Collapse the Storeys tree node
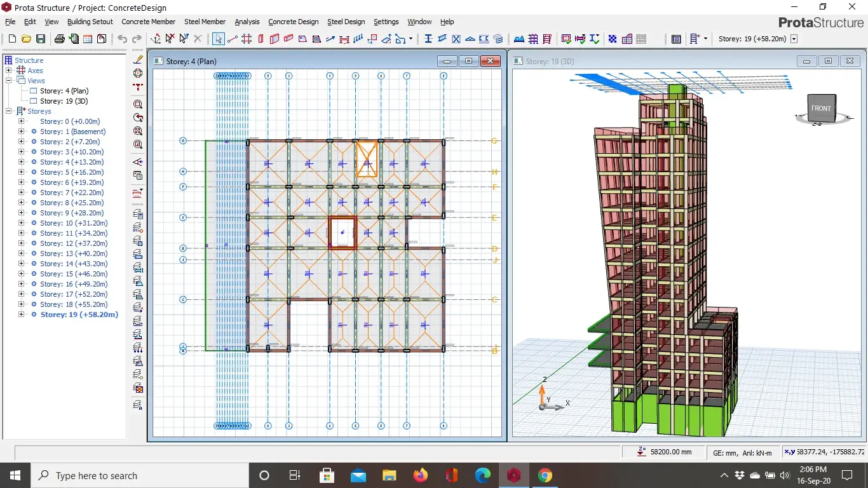The width and height of the screenshot is (868, 488). pos(9,111)
